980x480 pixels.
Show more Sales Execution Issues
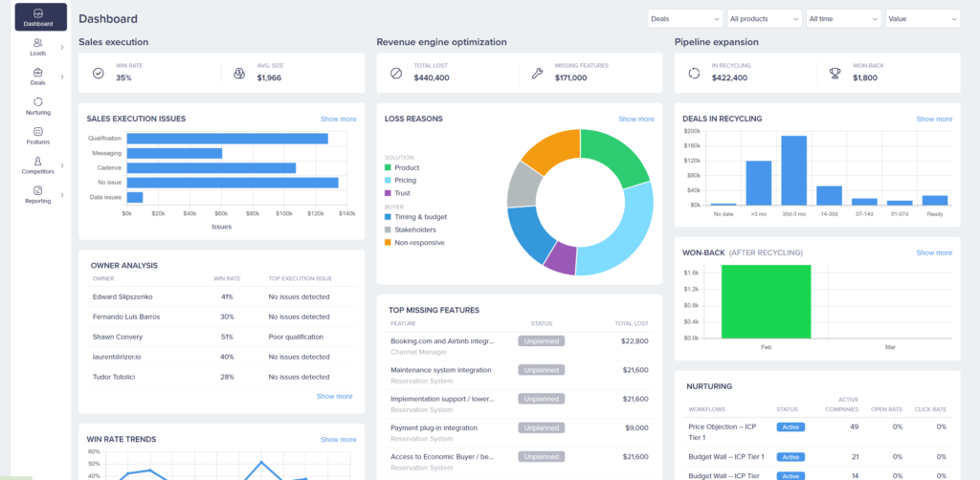[x=338, y=119]
